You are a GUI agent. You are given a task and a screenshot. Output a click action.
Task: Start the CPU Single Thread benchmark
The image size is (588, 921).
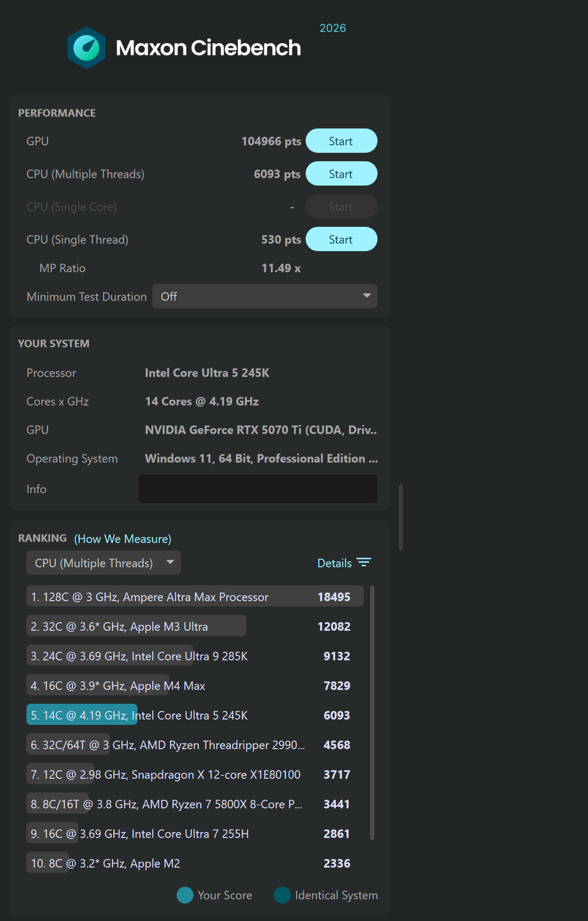341,240
